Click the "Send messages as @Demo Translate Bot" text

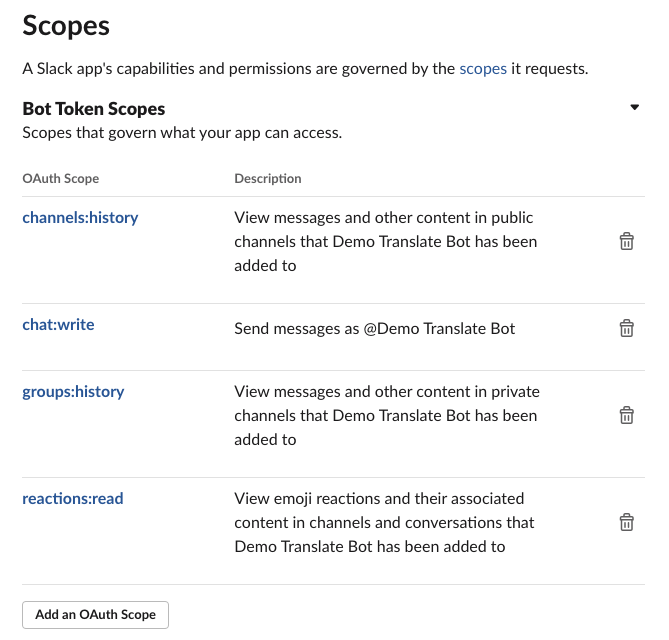coord(375,329)
